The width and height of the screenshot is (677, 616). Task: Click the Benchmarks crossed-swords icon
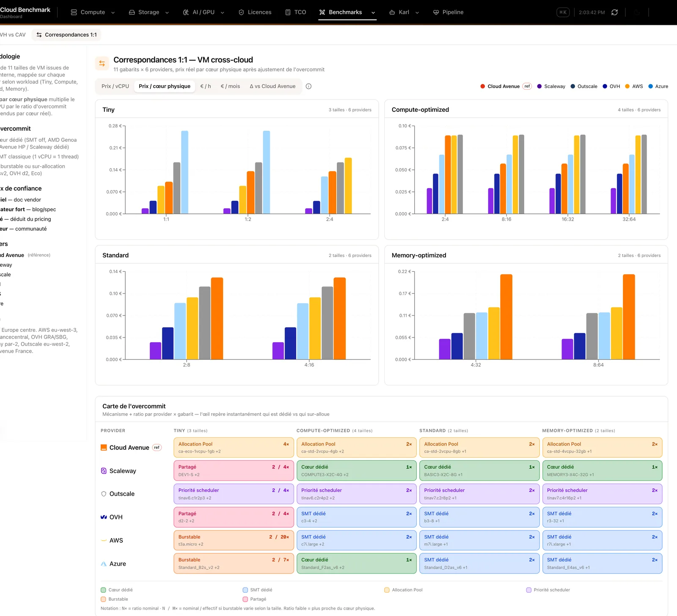(x=322, y=12)
